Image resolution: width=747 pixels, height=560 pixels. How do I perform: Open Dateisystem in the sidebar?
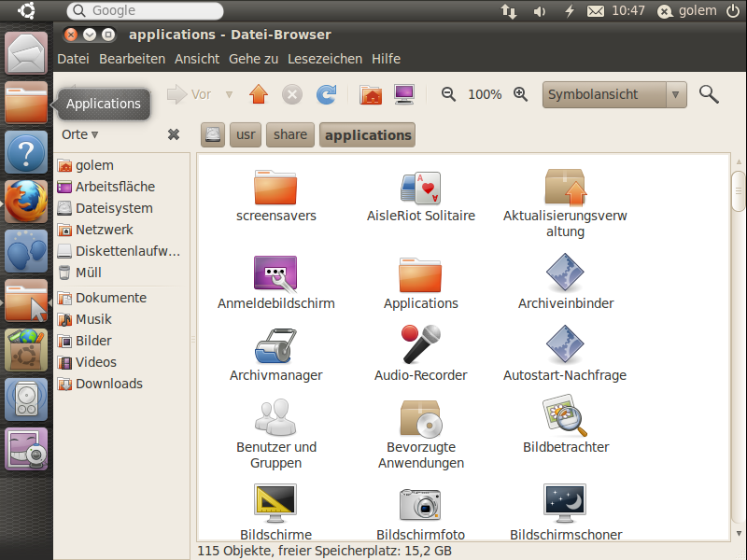pyautogui.click(x=113, y=208)
